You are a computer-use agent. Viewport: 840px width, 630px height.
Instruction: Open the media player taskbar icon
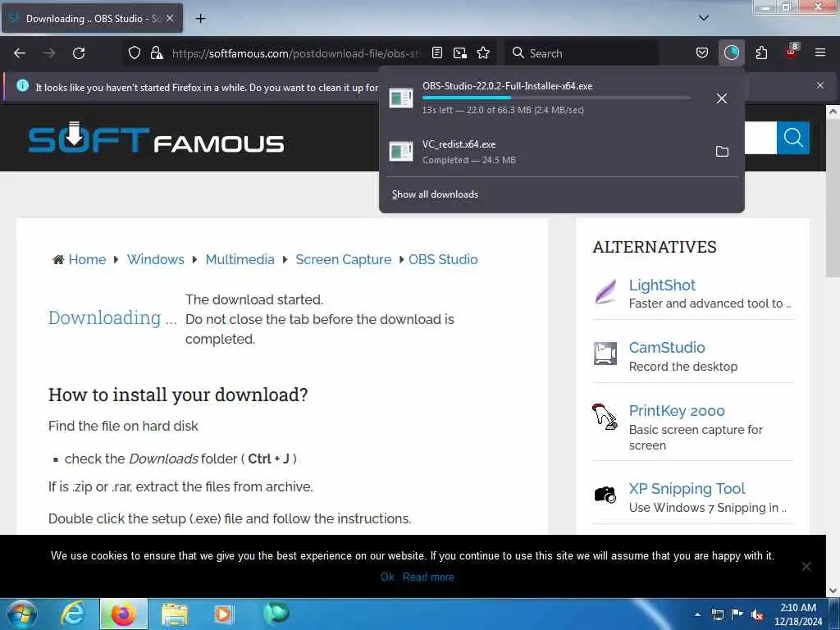[x=224, y=614]
